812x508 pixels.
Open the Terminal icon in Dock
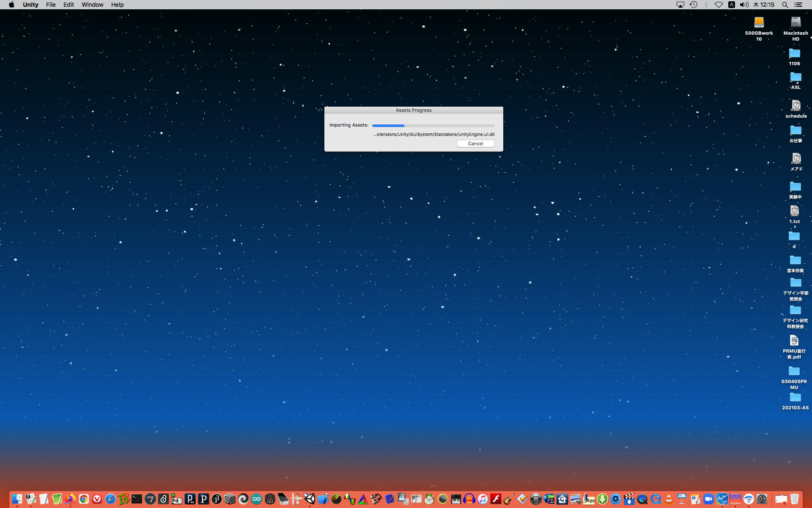[x=137, y=499]
